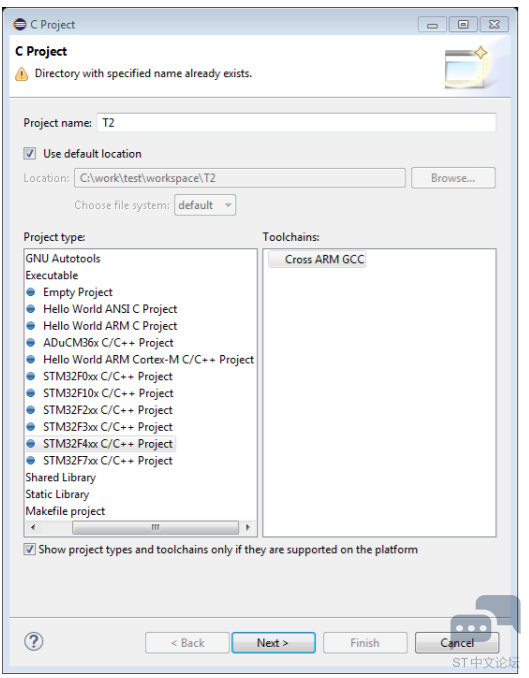Click the Location path field
Screen dimensions: 529x678
pyautogui.click(x=240, y=178)
